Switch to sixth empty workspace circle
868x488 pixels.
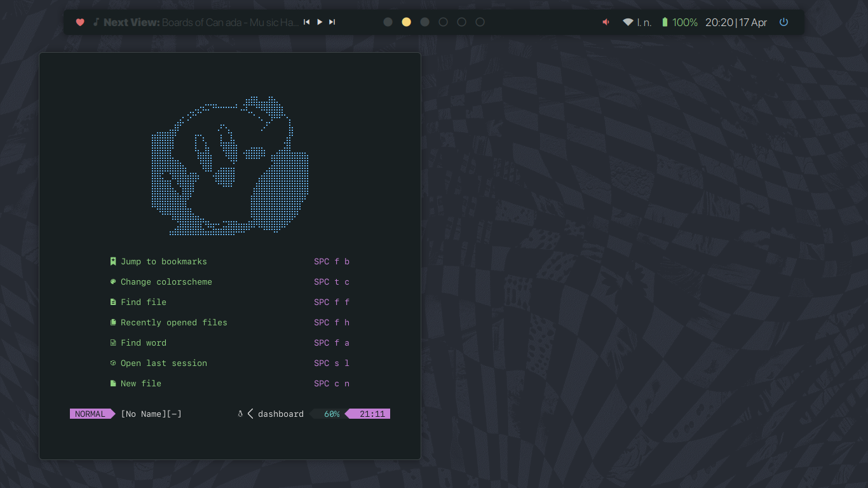[x=480, y=22]
